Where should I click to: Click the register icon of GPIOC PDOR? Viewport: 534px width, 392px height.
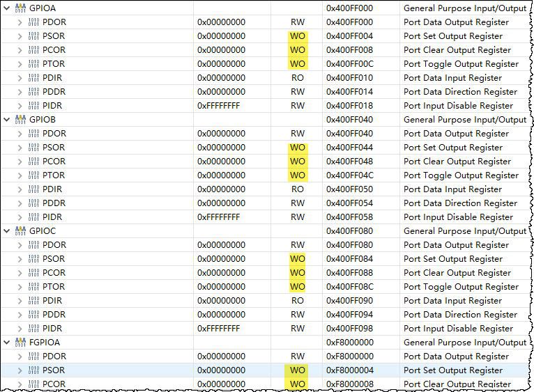pos(33,245)
